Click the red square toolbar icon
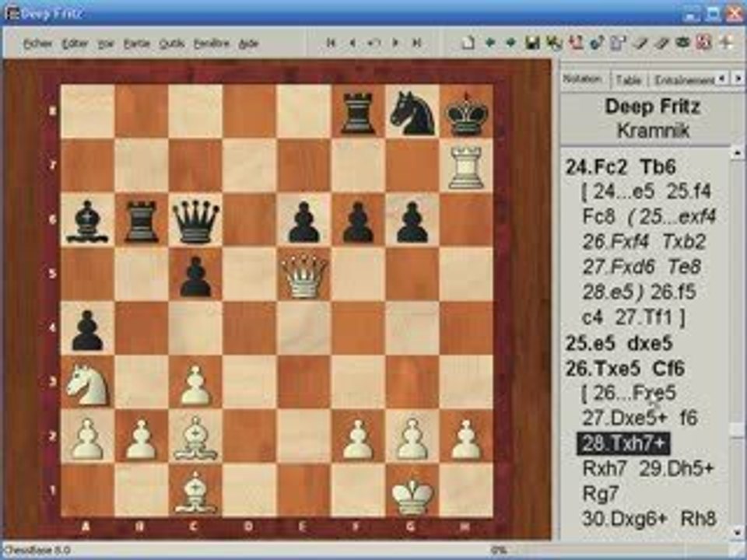747x560 pixels. 704,42
